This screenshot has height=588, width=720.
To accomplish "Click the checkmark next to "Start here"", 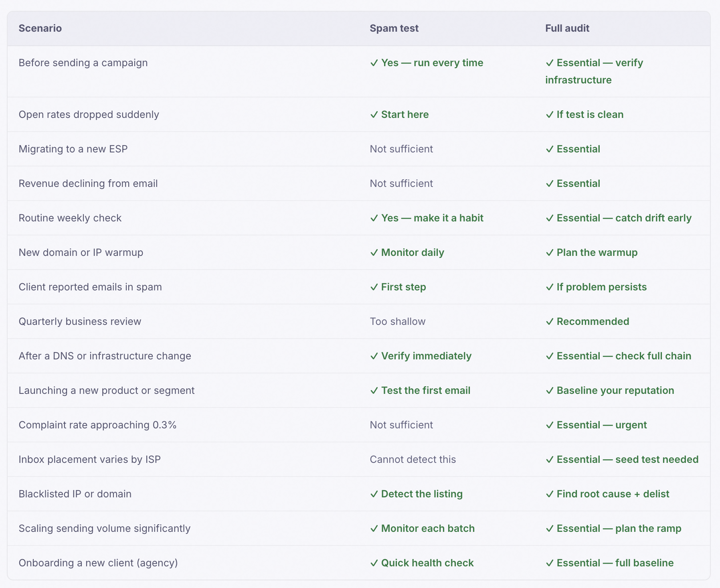I will click(374, 114).
